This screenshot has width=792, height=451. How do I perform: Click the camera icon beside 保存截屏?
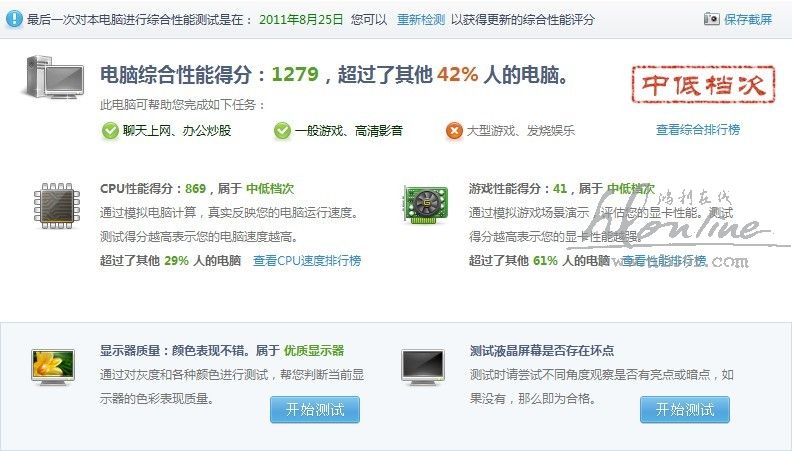click(x=711, y=19)
